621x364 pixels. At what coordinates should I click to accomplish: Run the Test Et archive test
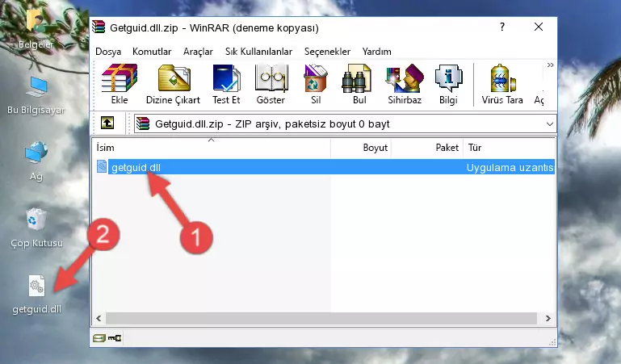point(226,84)
